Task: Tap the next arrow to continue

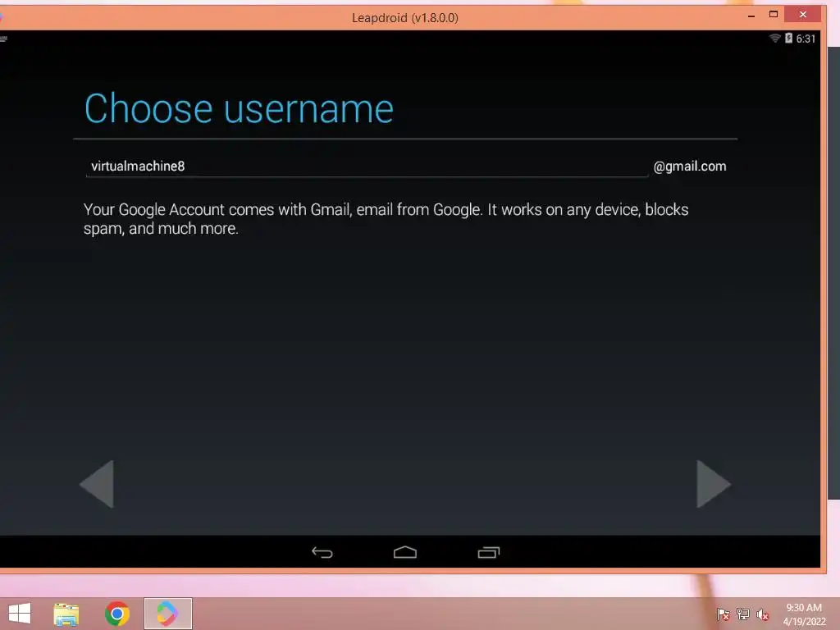Action: [x=713, y=484]
